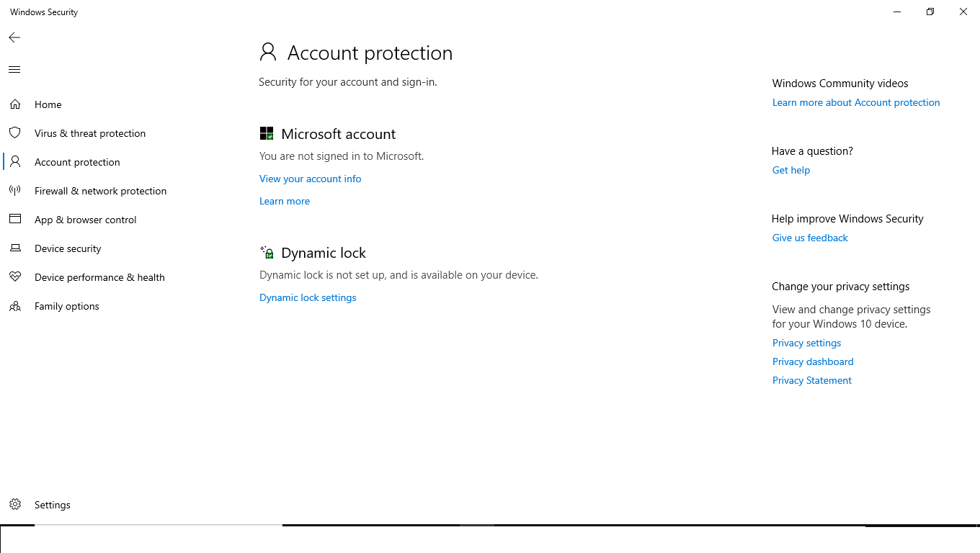Select Account protection in the sidebar

click(x=77, y=162)
